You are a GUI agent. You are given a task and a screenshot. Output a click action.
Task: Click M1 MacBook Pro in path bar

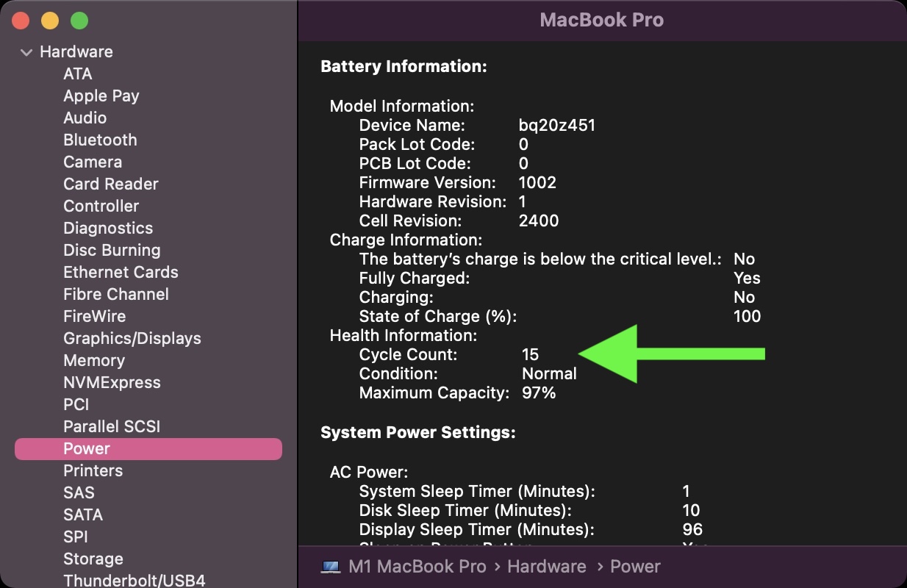point(417,567)
